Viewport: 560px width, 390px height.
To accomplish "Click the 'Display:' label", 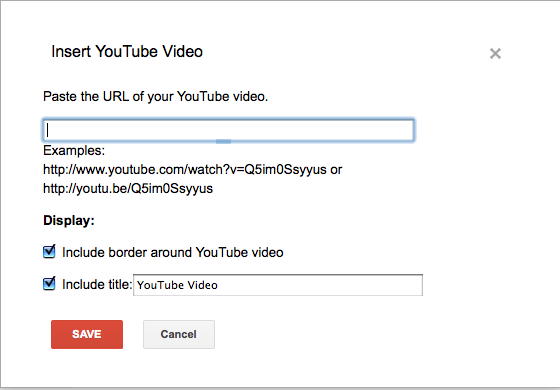I will (69, 220).
